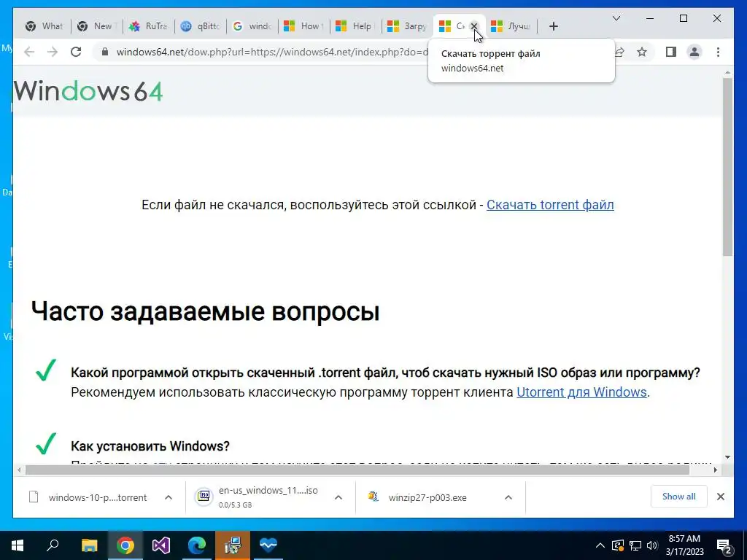Open Windows taskbar search

53,545
